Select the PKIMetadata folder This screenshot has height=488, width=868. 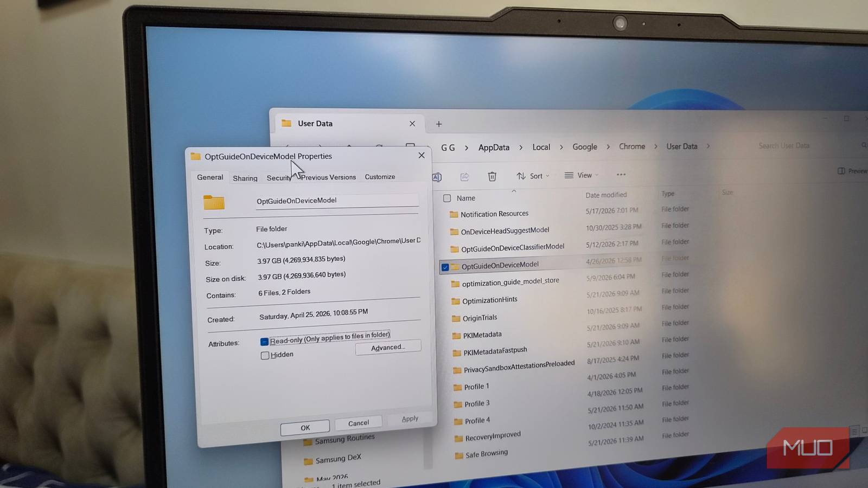482,335
